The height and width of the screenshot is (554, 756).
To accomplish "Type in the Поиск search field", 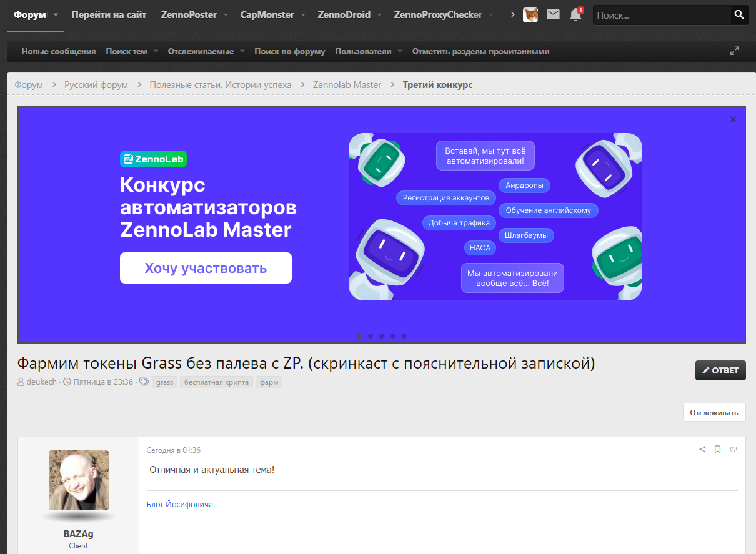I will (662, 15).
